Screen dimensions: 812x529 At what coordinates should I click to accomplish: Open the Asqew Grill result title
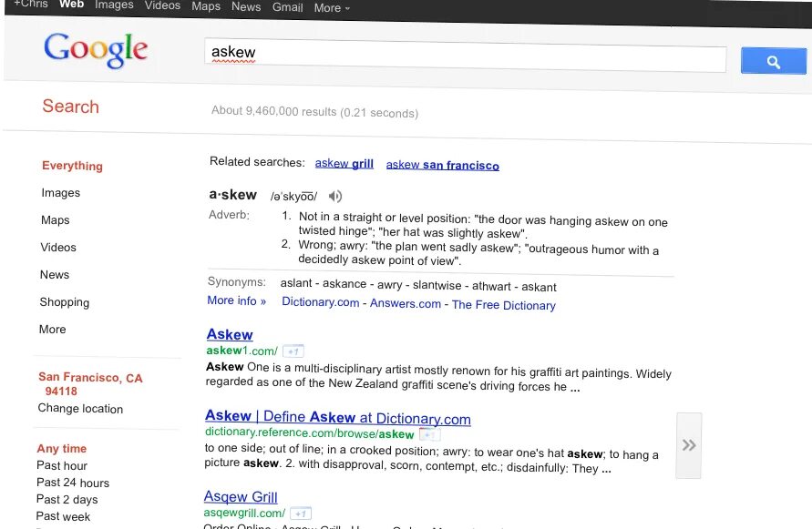[x=241, y=497]
